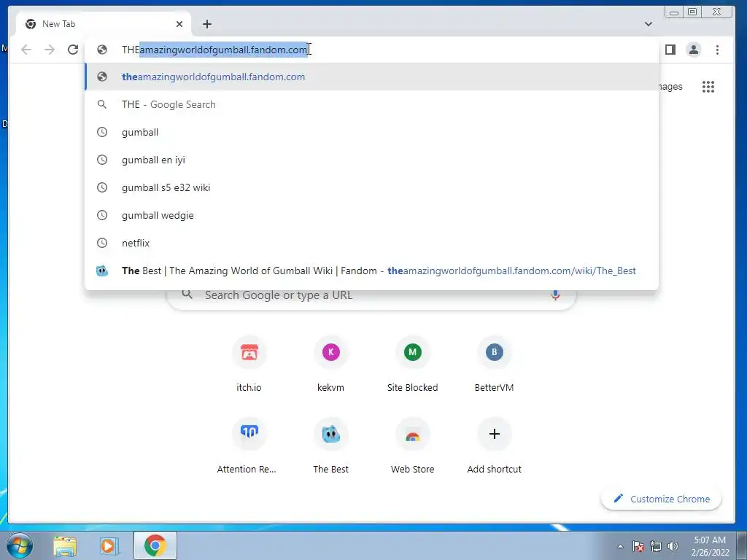Open the Action Center flag icon

tap(638, 546)
